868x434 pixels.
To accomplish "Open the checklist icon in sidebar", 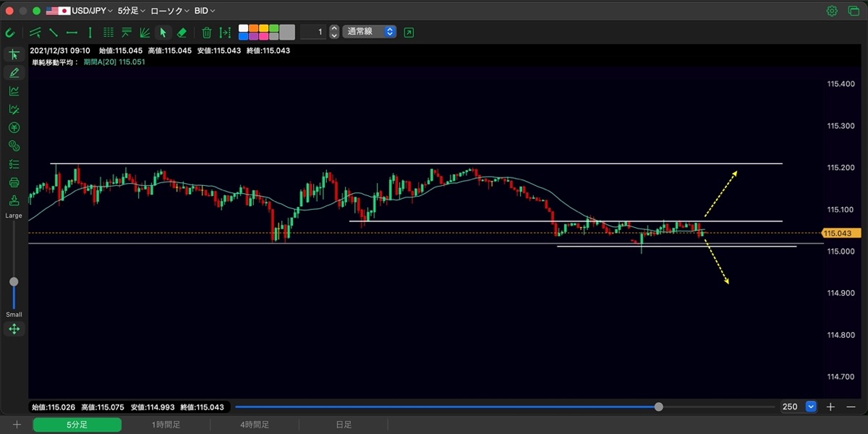I will [14, 164].
